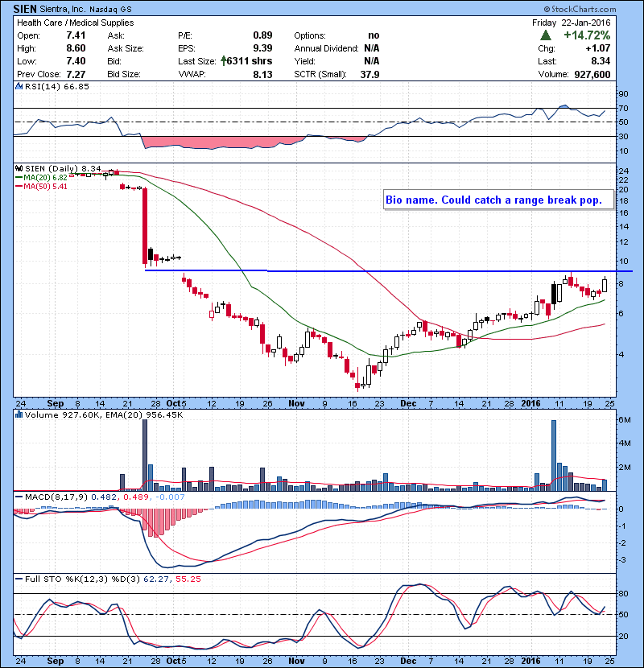The height and width of the screenshot is (668, 644).
Task: Click the Chg value +1.07
Action: 598,48
